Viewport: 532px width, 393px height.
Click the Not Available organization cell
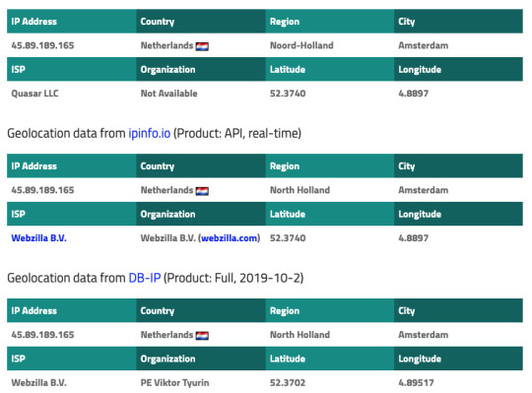pos(169,94)
